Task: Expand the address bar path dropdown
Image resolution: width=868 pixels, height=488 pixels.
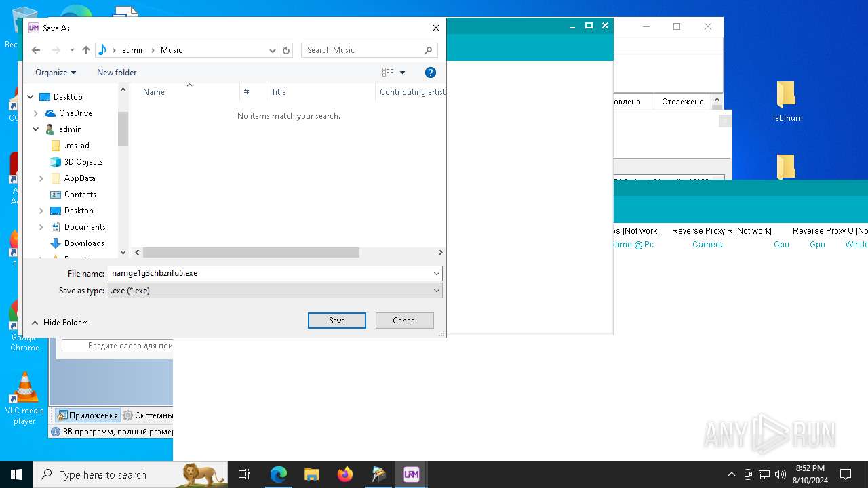Action: coord(273,50)
